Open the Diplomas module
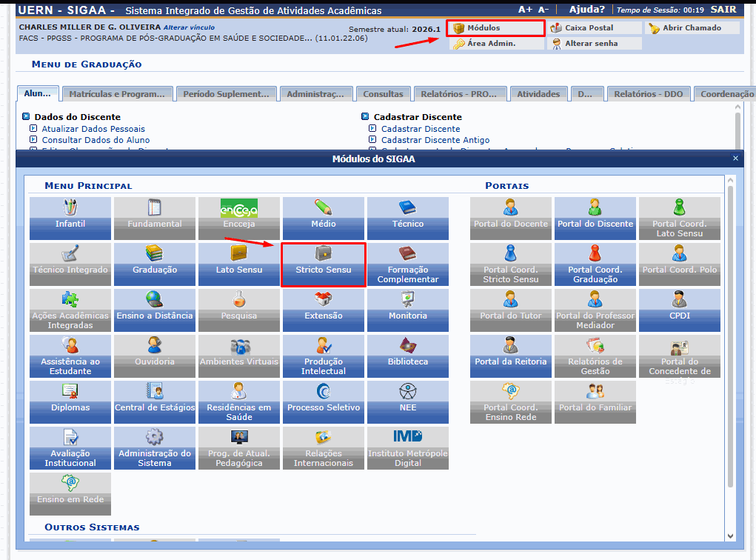Image resolution: width=756 pixels, height=560 pixels. pyautogui.click(x=70, y=401)
